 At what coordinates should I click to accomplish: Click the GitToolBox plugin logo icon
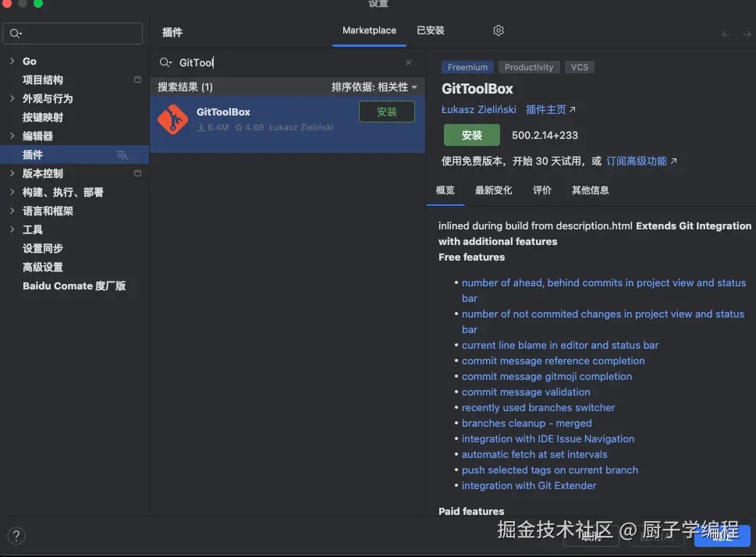tap(172, 119)
